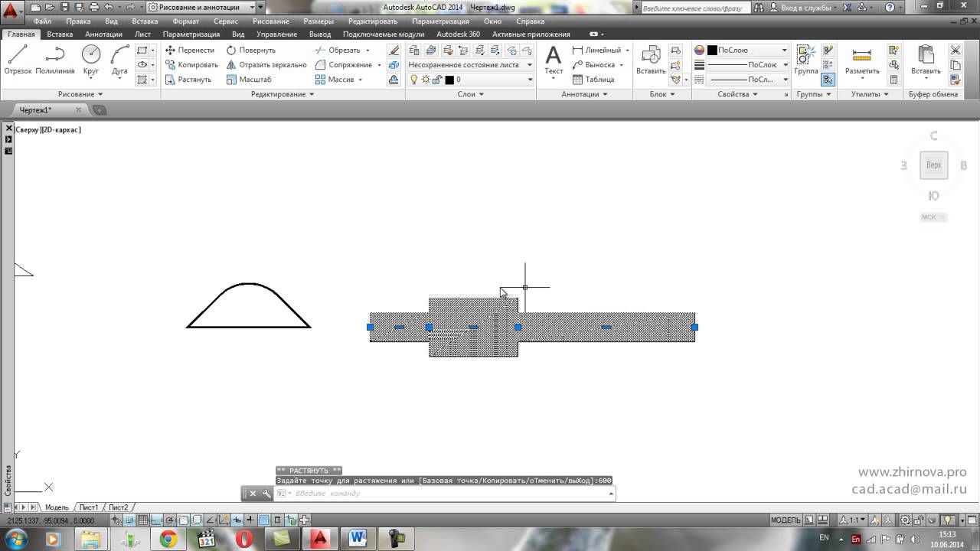Image resolution: width=980 pixels, height=551 pixels.
Task: Expand the Редактирование panel
Action: (283, 94)
